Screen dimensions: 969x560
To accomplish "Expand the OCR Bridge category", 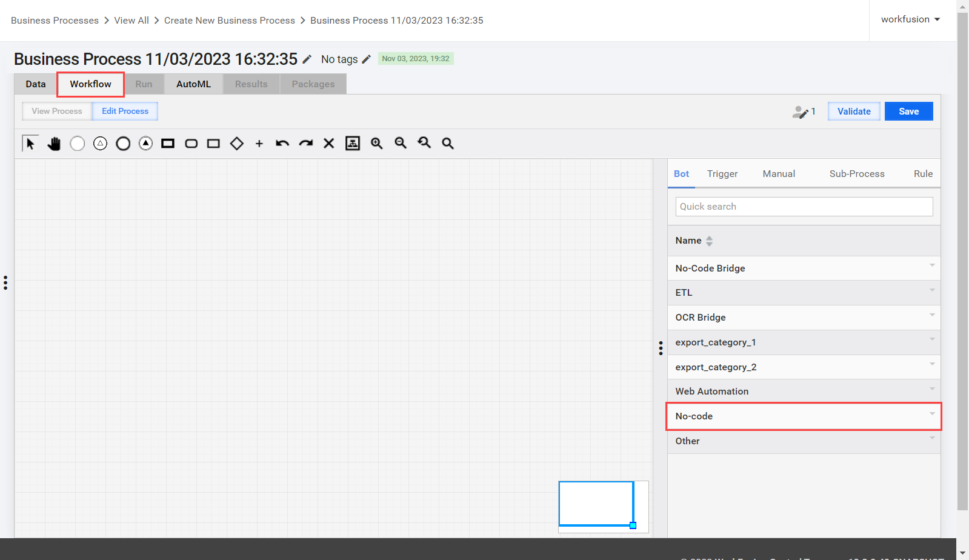I will (x=804, y=318).
